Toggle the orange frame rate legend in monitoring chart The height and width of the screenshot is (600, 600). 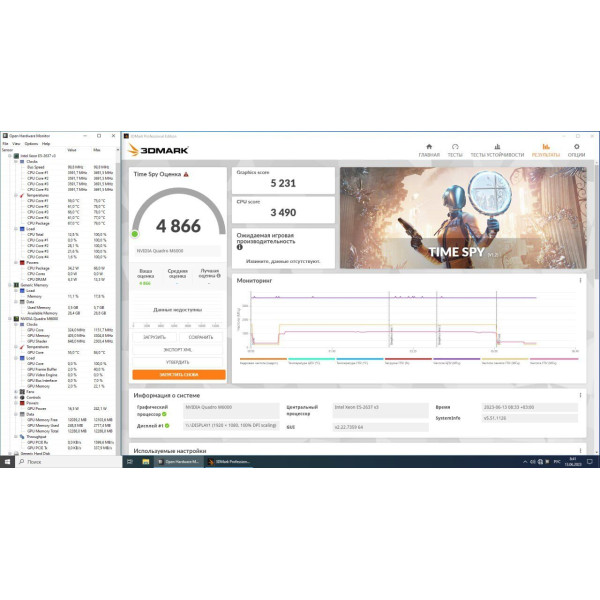click(263, 361)
